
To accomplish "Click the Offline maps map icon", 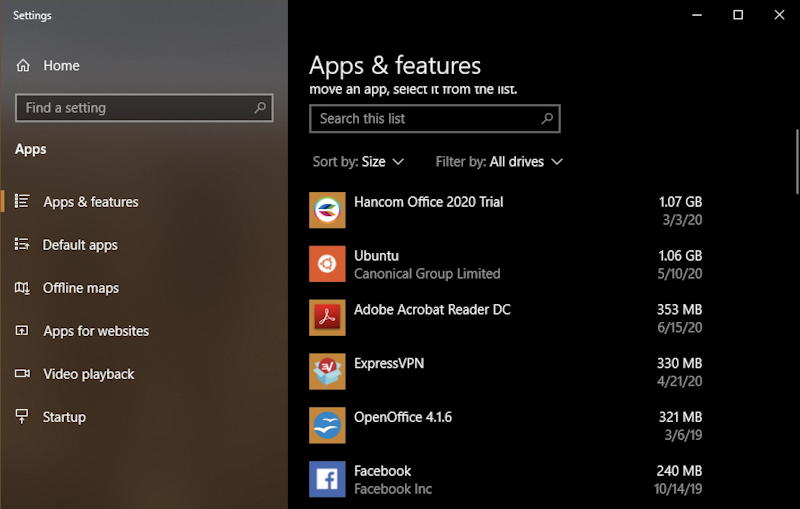I will (x=22, y=288).
